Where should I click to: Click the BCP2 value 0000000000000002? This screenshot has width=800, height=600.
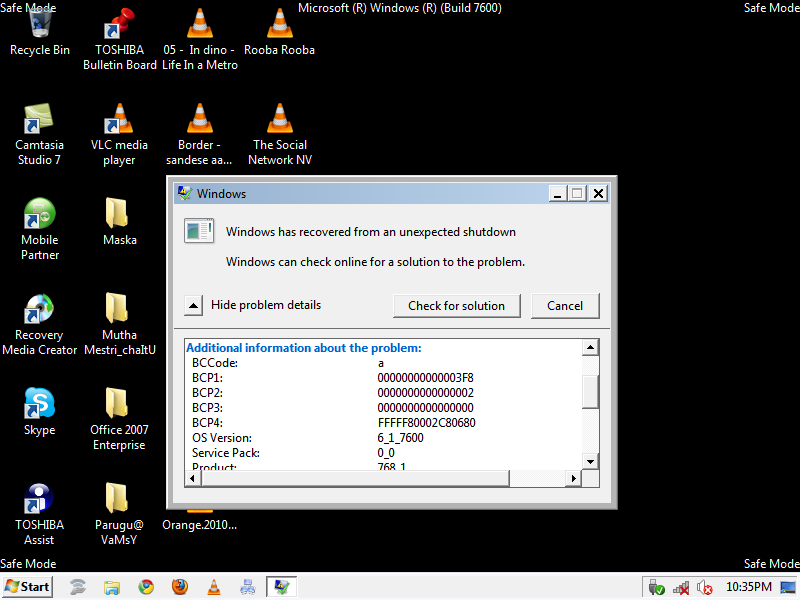(426, 393)
